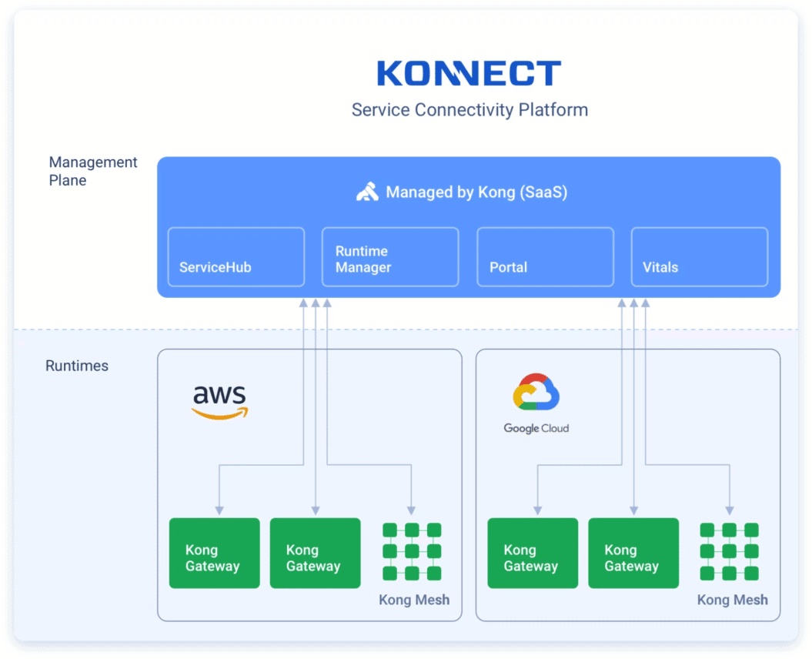812x659 pixels.
Task: Select the AWS logo
Action: [220, 402]
